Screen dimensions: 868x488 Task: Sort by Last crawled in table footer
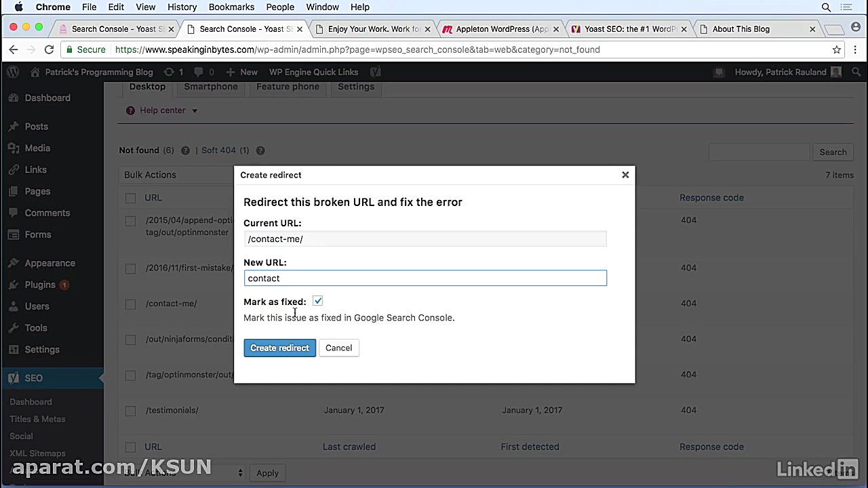coord(349,447)
